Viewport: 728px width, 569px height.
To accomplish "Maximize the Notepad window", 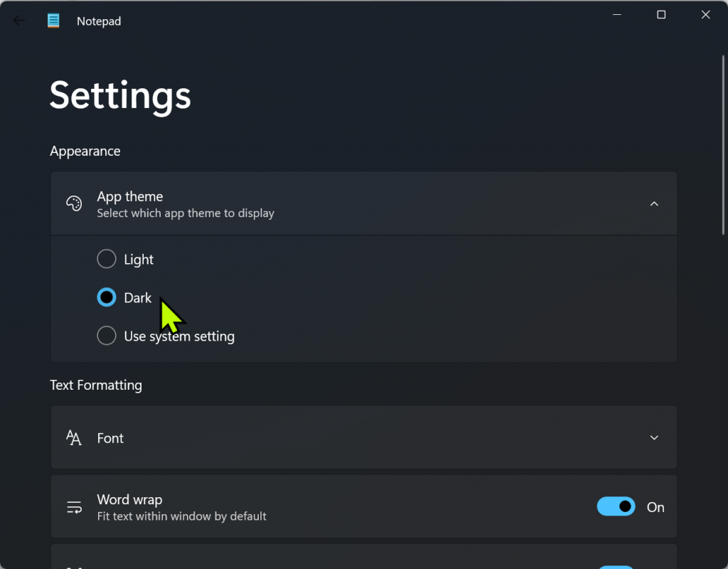I will click(661, 15).
